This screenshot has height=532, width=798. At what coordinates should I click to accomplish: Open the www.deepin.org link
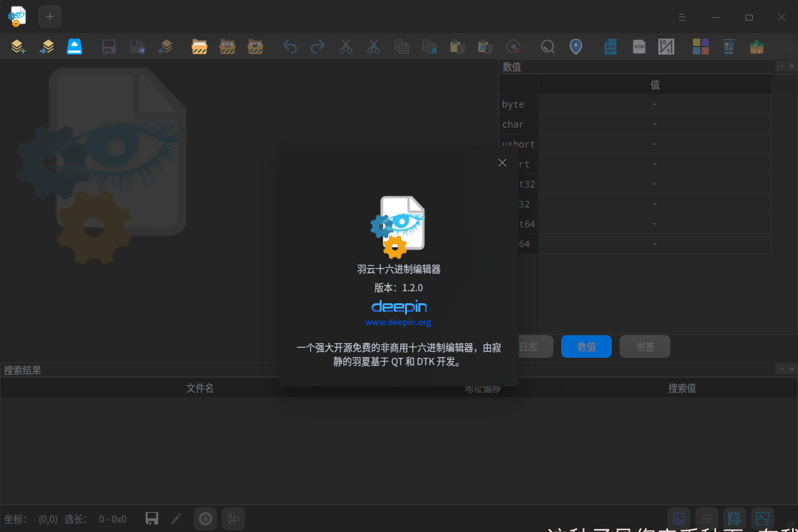coord(398,322)
